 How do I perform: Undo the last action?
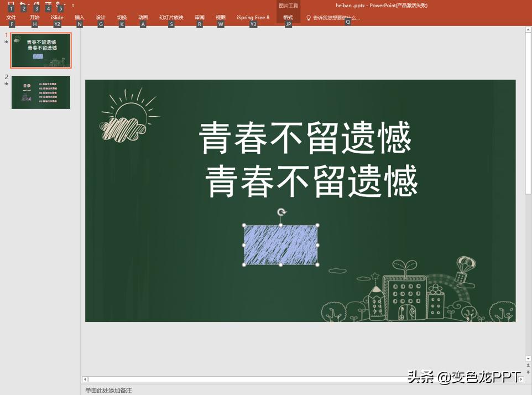click(24, 3)
